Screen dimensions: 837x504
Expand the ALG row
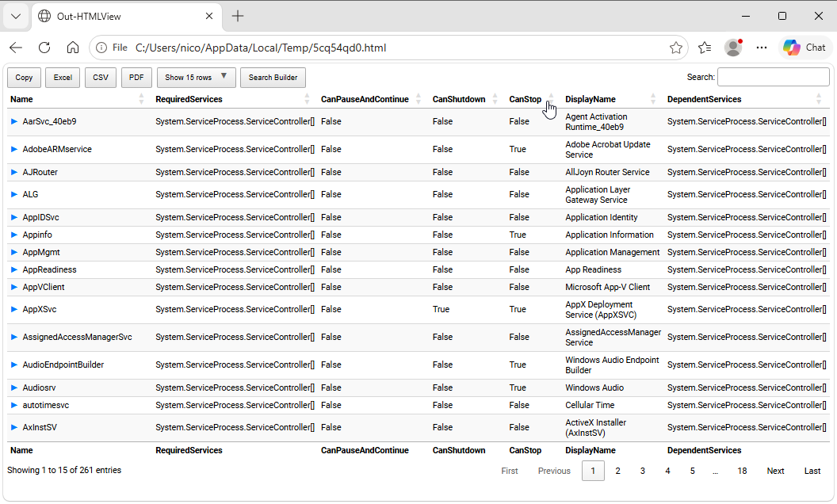[x=14, y=194]
